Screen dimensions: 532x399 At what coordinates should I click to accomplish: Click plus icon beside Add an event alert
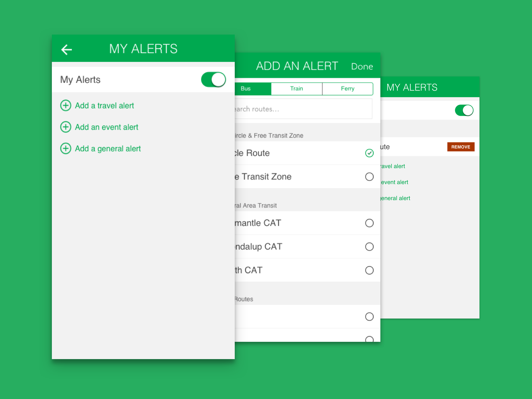coord(66,127)
